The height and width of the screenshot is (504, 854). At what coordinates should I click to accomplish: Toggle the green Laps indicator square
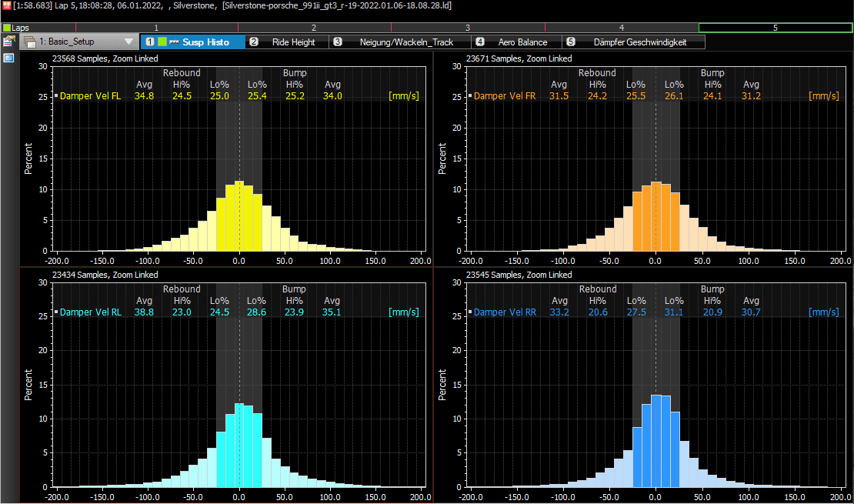click(x=7, y=28)
